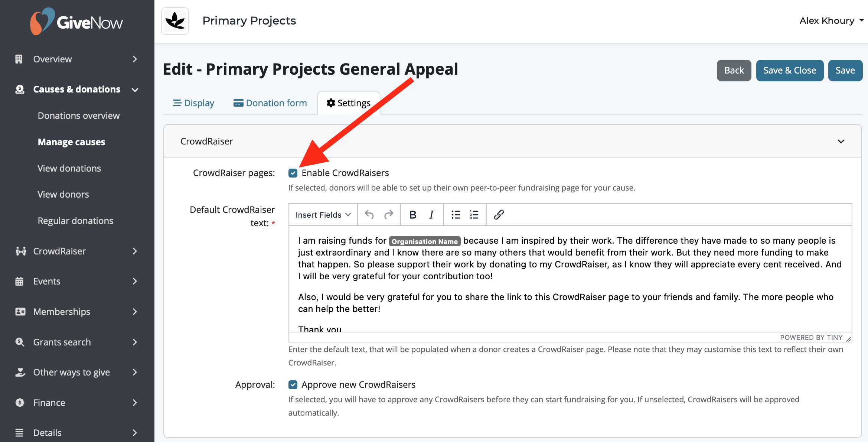Click the editor resize handle
868x442 pixels.
848,338
